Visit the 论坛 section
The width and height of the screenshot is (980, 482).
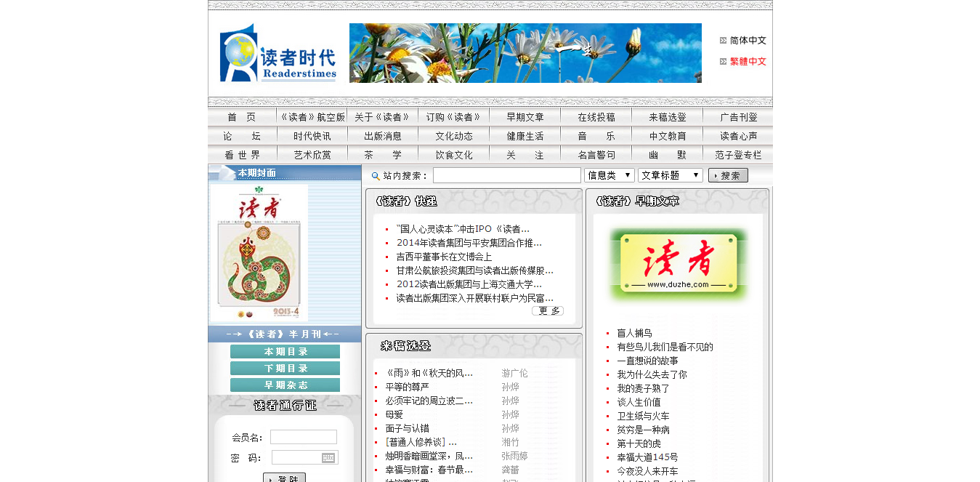click(242, 136)
